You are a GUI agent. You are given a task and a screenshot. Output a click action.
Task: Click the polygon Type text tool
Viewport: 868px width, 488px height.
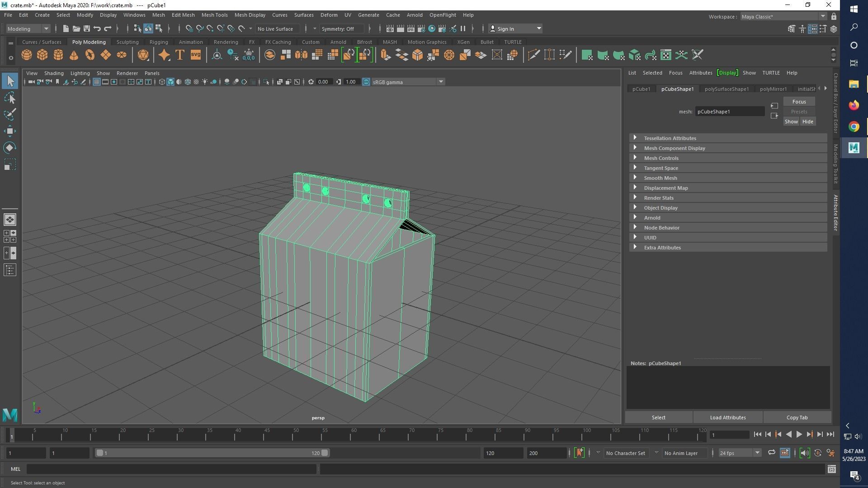[179, 55]
